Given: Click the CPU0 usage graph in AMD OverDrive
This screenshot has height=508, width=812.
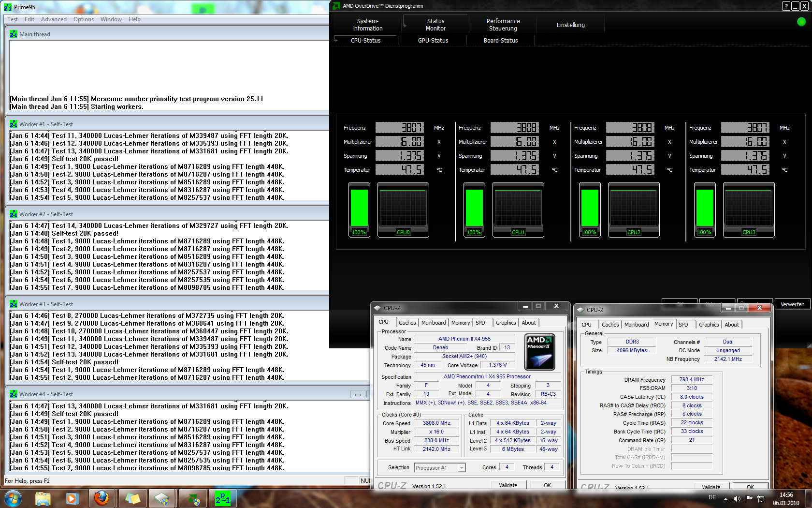Looking at the screenshot, I should click(403, 209).
